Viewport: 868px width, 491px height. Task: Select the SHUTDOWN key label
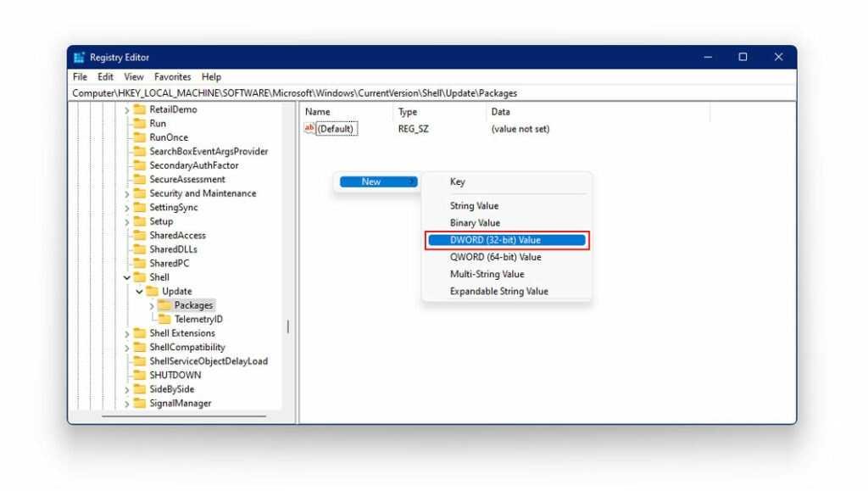click(x=175, y=376)
